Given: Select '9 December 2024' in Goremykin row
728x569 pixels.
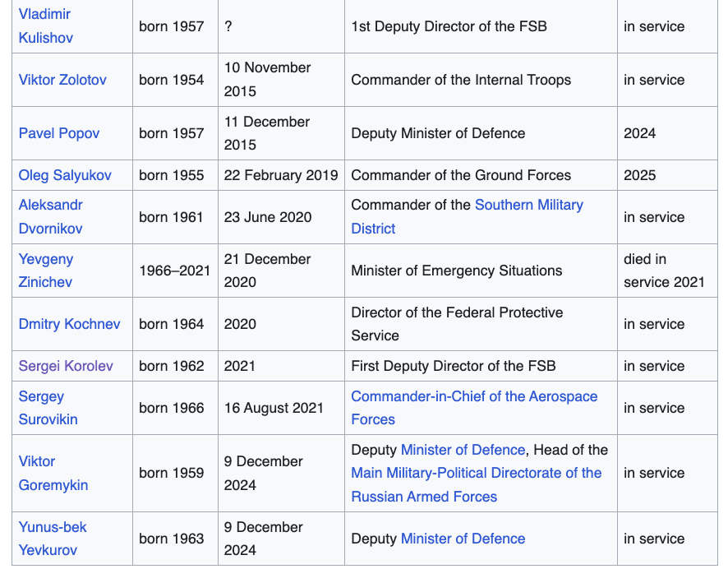Looking at the screenshot, I should (x=264, y=474).
